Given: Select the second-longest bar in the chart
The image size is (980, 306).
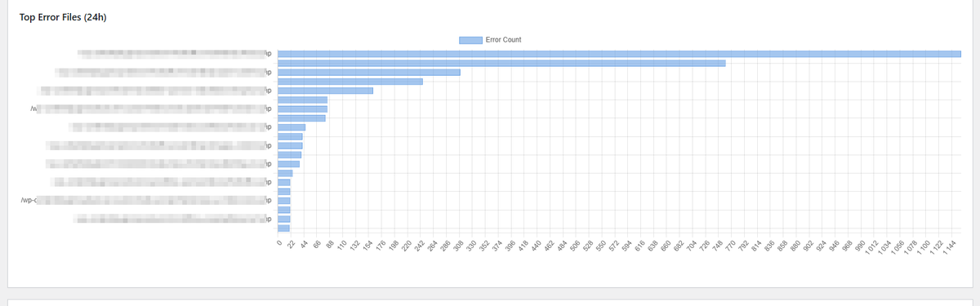Looking at the screenshot, I should point(501,63).
